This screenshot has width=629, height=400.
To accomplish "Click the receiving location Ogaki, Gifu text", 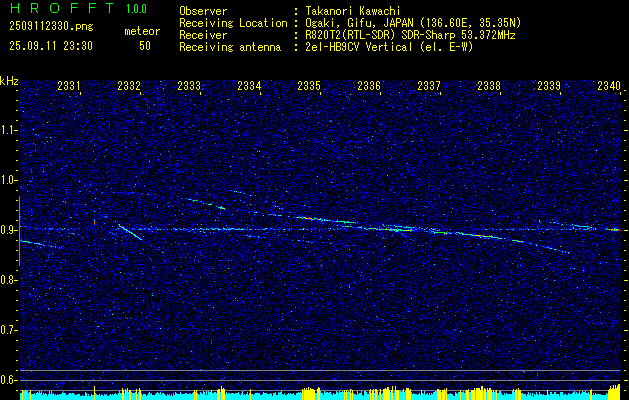I will [x=413, y=23].
